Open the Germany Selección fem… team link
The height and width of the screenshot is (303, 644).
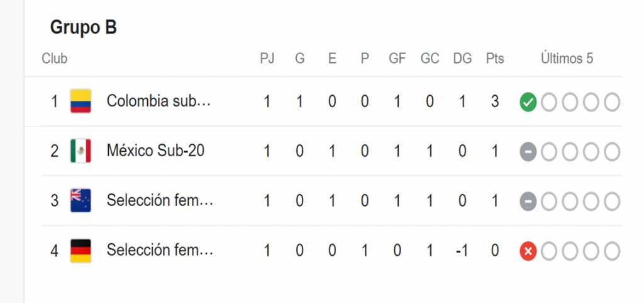(160, 250)
